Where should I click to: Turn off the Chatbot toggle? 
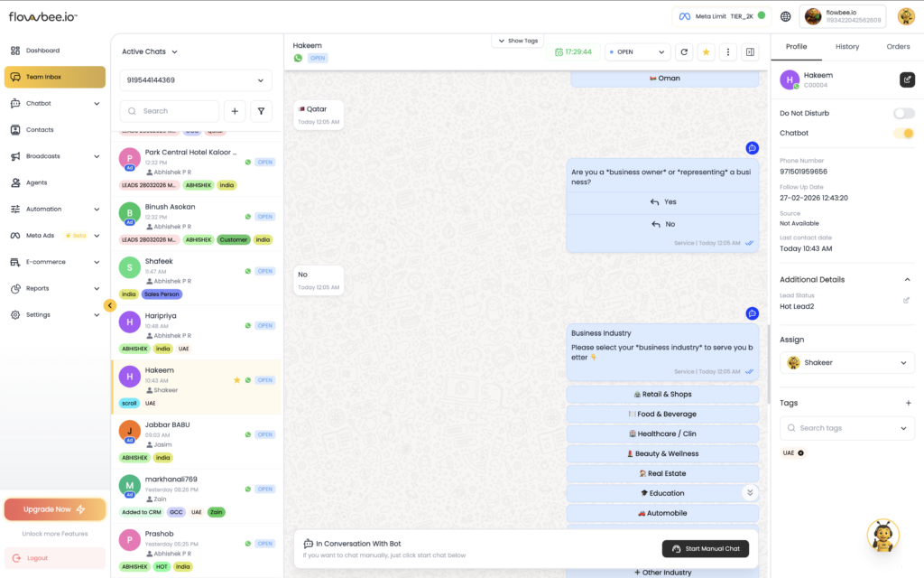click(x=903, y=134)
